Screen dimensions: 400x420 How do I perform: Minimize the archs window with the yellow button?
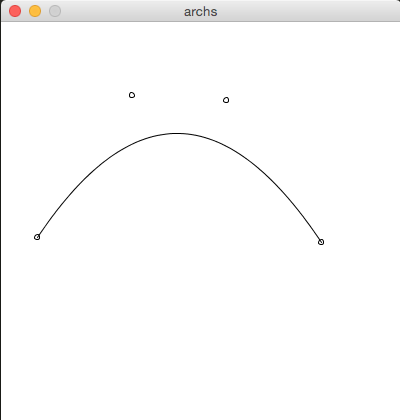click(x=35, y=11)
